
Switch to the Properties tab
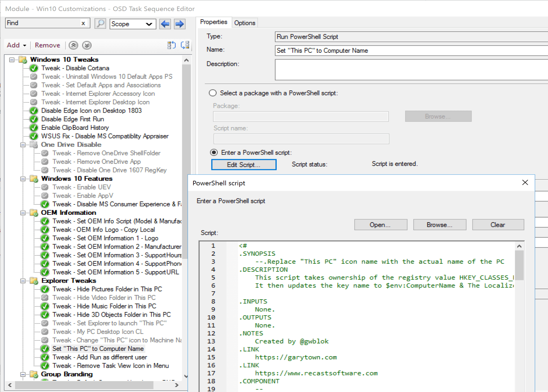pos(213,22)
